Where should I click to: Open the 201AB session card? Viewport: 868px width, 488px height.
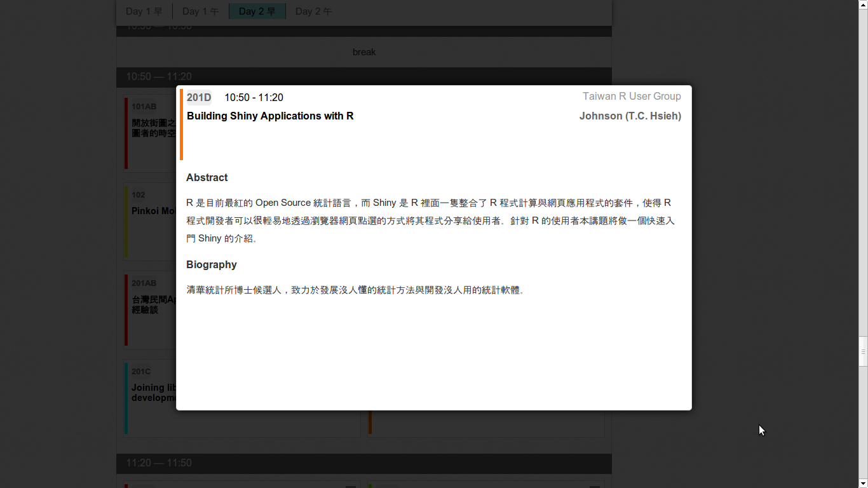150,309
